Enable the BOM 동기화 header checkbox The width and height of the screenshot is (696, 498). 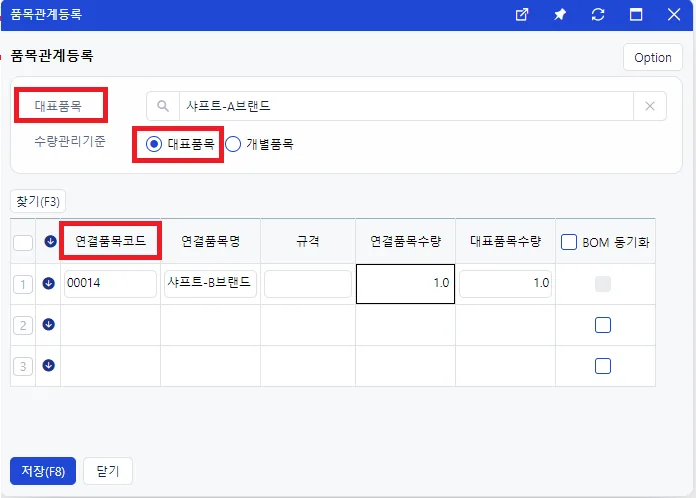point(569,242)
